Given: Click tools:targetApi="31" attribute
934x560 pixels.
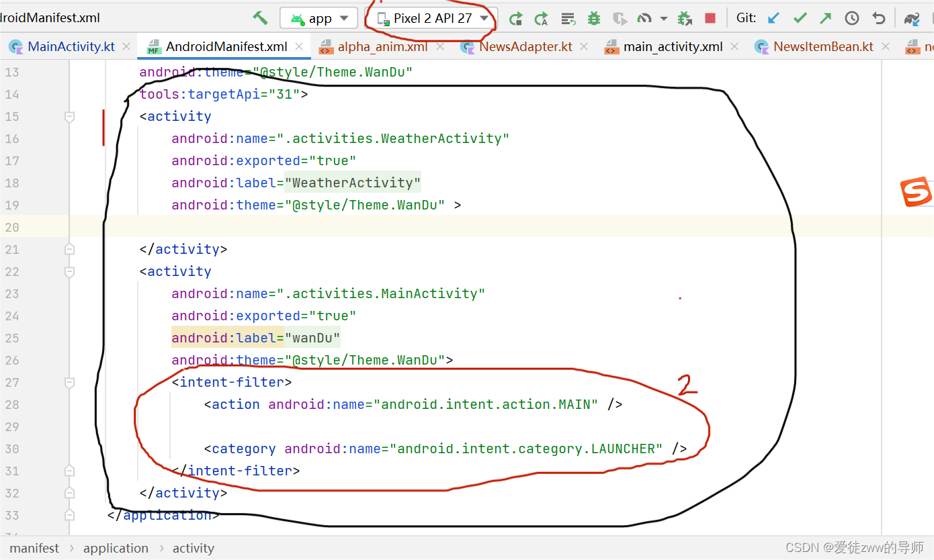Looking at the screenshot, I should [x=220, y=94].
